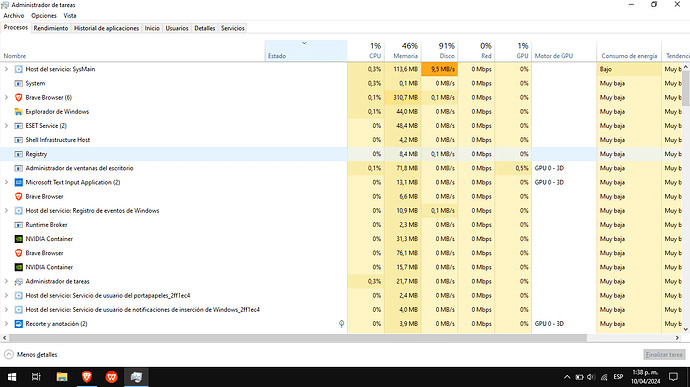Select the first NVIDIA Container icon

(18, 239)
